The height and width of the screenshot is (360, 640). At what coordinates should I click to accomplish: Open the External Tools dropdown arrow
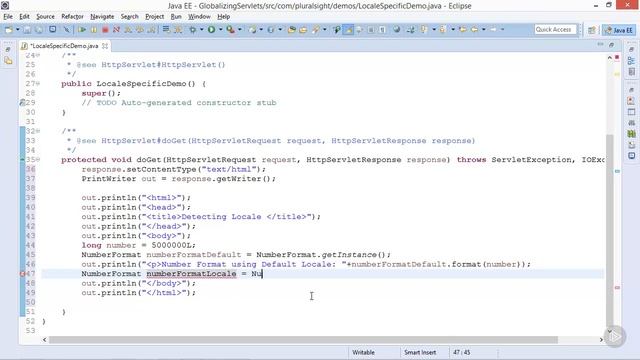(x=240, y=29)
